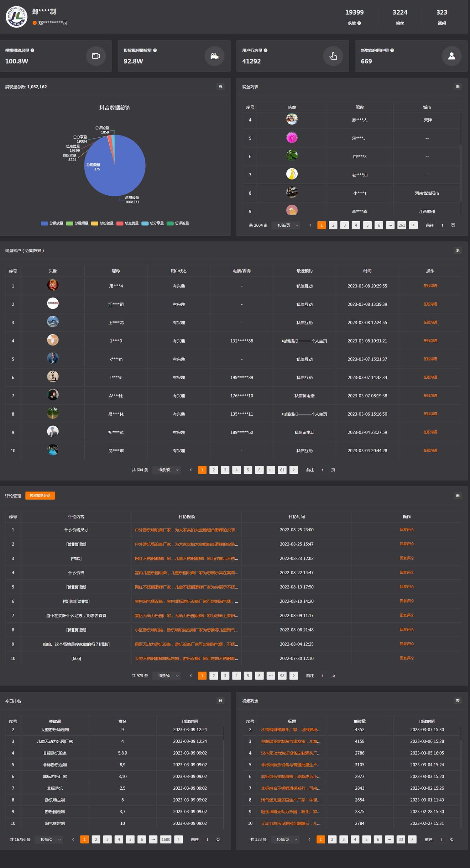470x868 pixels.
Task: Click the company logo avatar at top left
Action: (x=17, y=17)
